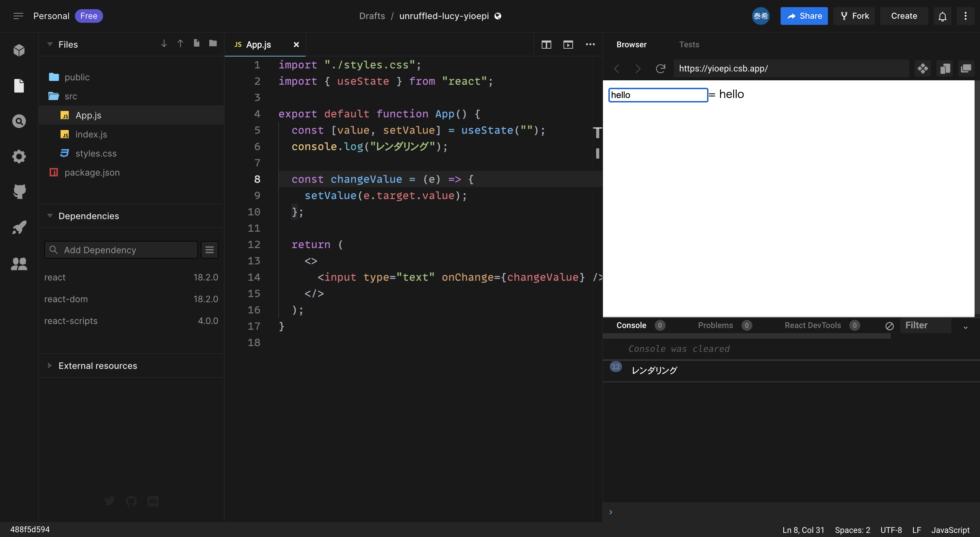Open the Live collaboration users icon

19,264
